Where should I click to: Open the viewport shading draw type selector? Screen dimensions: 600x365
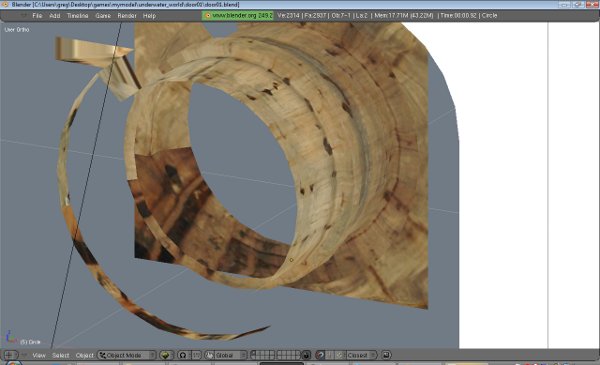click(166, 355)
